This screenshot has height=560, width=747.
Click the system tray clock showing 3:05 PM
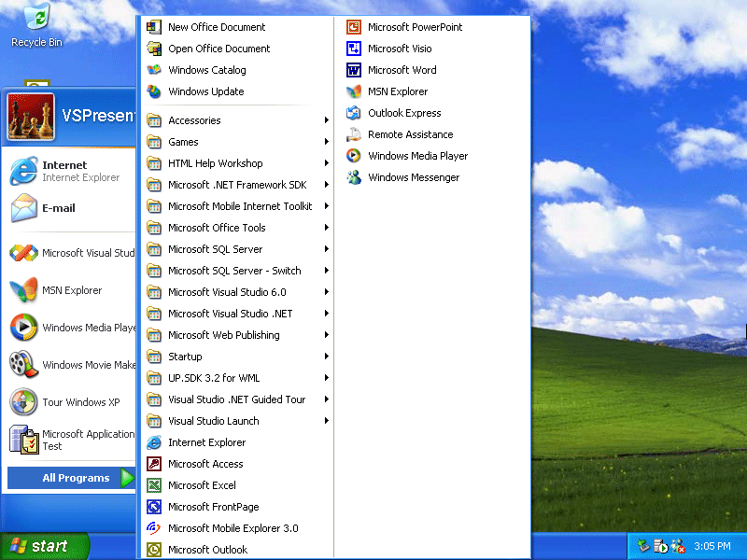pyautogui.click(x=712, y=546)
